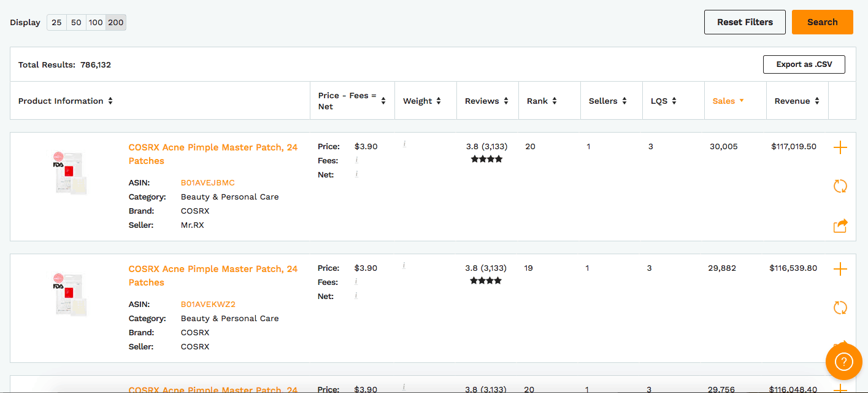Click seller name Mr.RX
The height and width of the screenshot is (393, 868).
(x=193, y=225)
